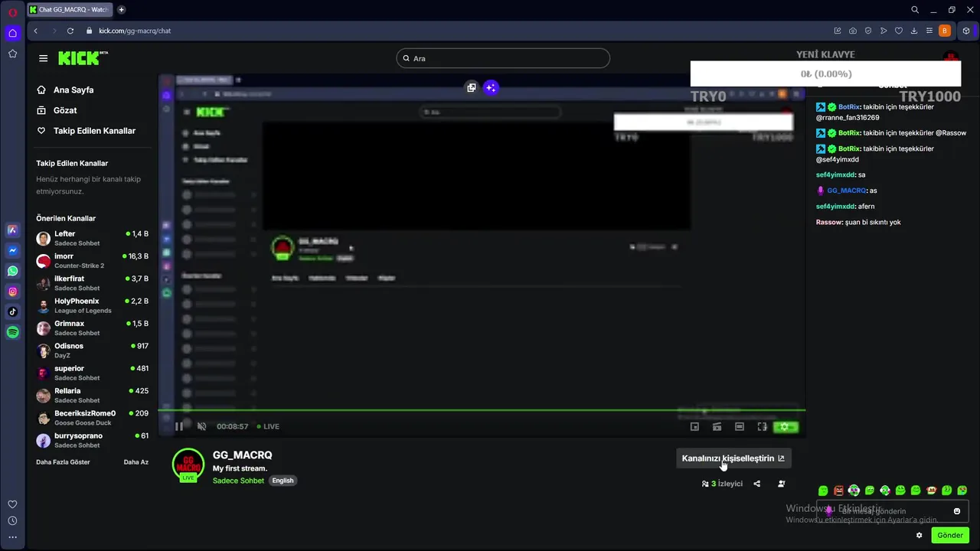Viewport: 980px width, 551px height.
Task: Click BotRix name in rranne_fan316269 message
Action: coord(849,107)
